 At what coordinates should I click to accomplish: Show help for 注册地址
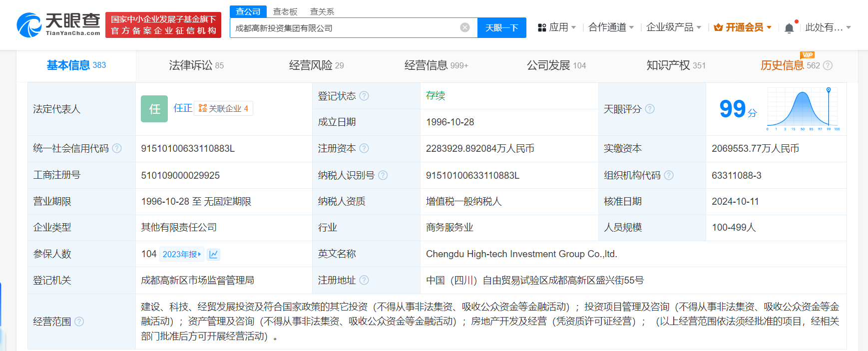click(x=364, y=280)
